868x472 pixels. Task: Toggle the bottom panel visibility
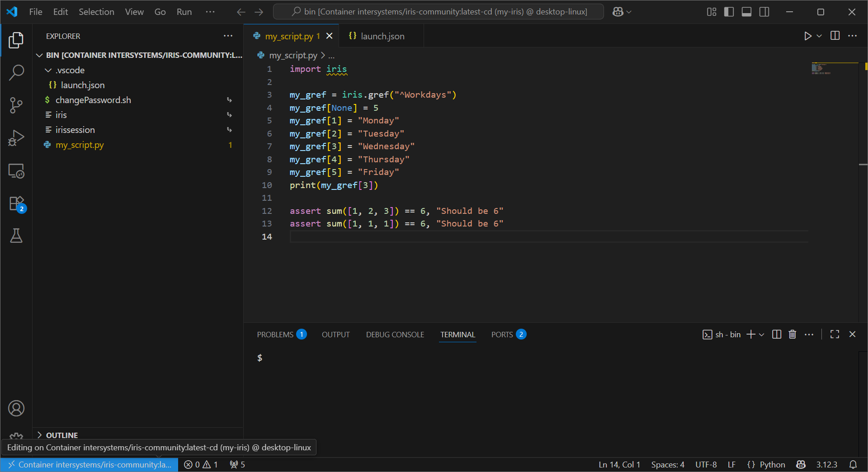tap(746, 12)
